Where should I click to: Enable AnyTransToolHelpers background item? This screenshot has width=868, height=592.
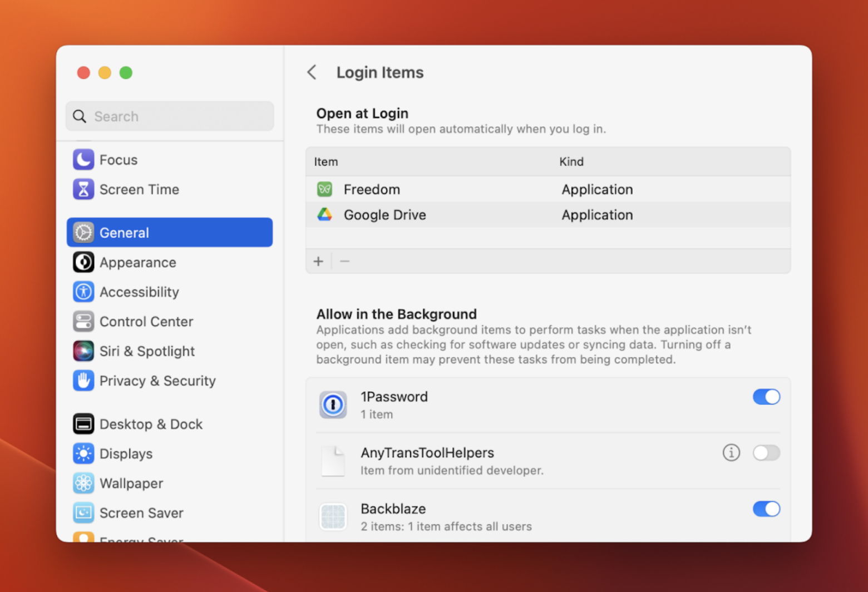(x=766, y=453)
